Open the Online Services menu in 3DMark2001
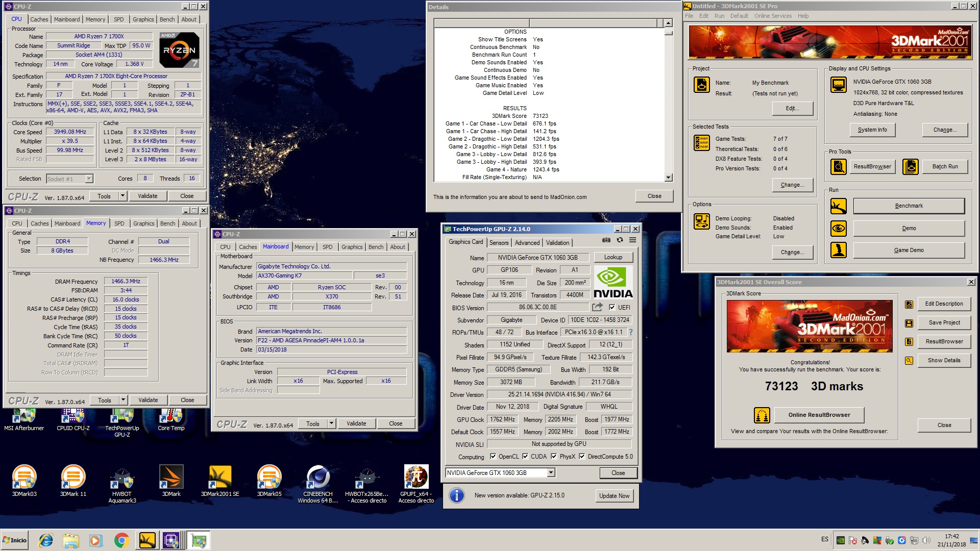This screenshot has width=980, height=551. tap(773, 16)
